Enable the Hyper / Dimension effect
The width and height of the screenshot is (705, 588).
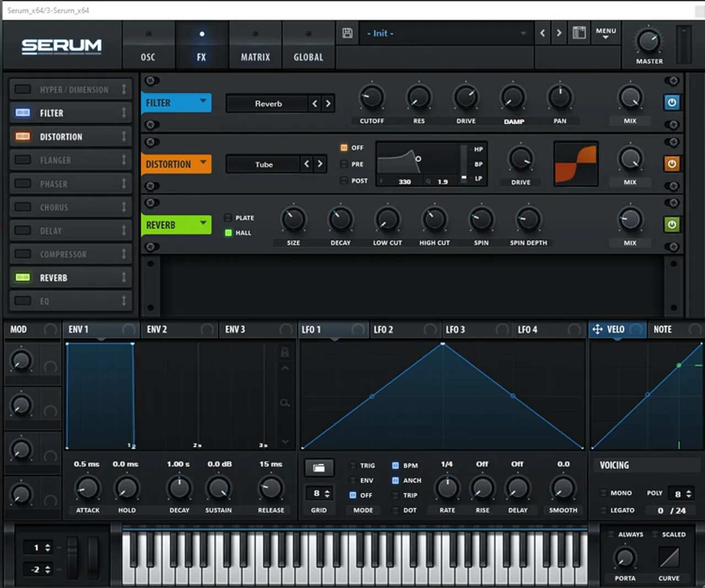pos(23,89)
